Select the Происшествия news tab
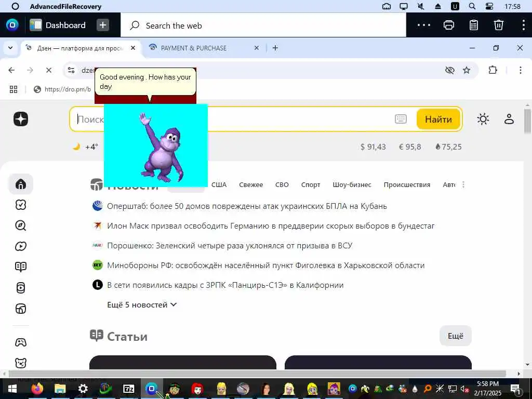The height and width of the screenshot is (399, 532). [407, 184]
